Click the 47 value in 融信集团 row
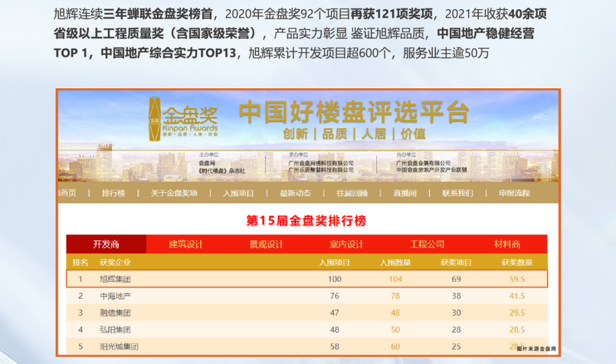Viewport: 616px width, 364px height. [335, 313]
